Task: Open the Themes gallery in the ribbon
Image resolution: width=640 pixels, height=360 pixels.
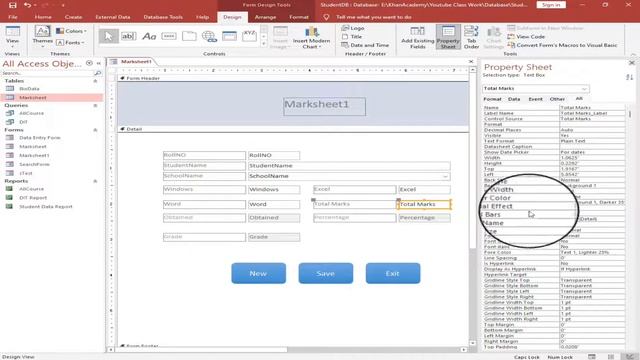Action: tap(42, 37)
